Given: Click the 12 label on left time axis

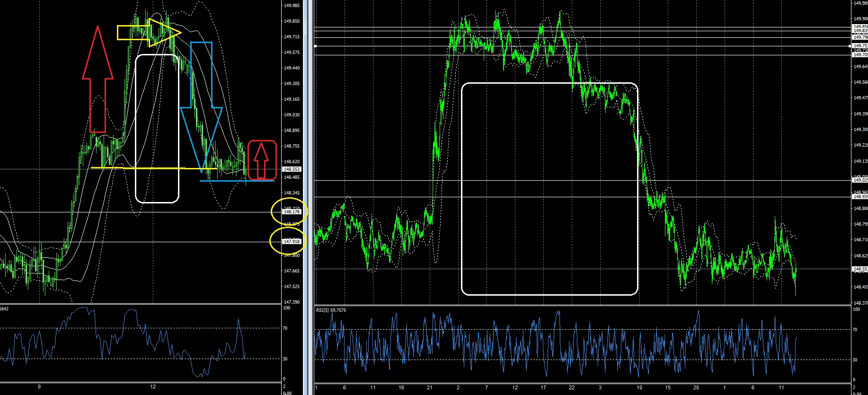Looking at the screenshot, I should (153, 387).
